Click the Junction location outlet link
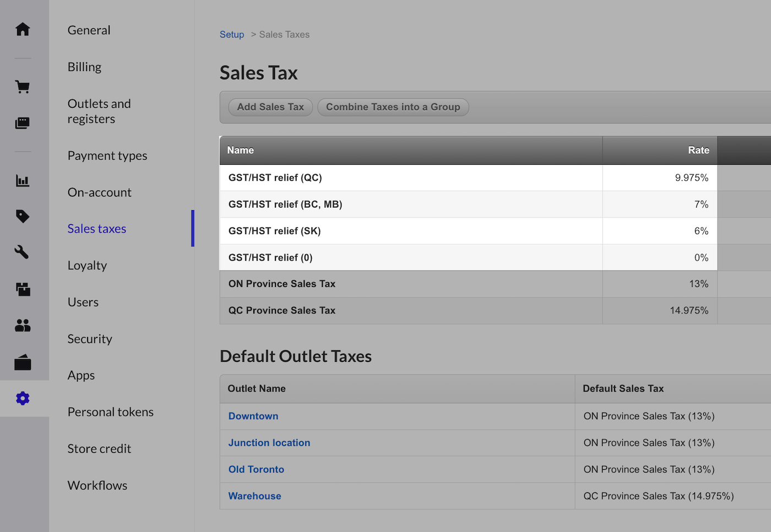 pyautogui.click(x=269, y=443)
